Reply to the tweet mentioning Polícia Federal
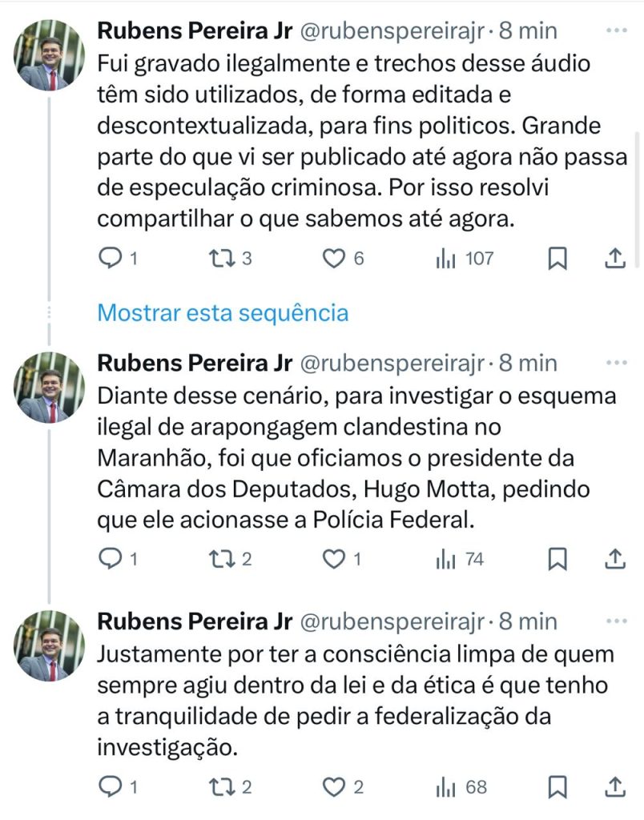This screenshot has height=820, width=644. tap(111, 559)
